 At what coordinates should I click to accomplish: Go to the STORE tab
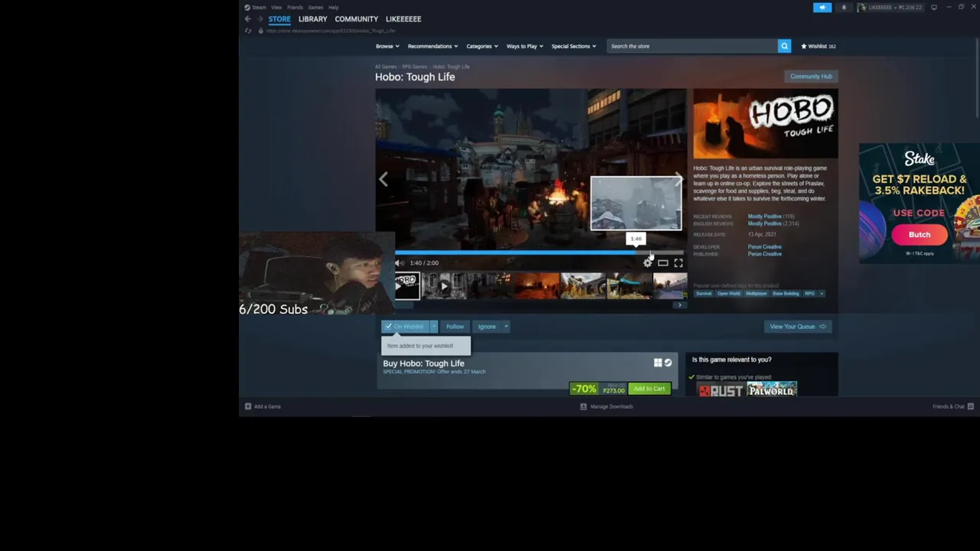[279, 19]
